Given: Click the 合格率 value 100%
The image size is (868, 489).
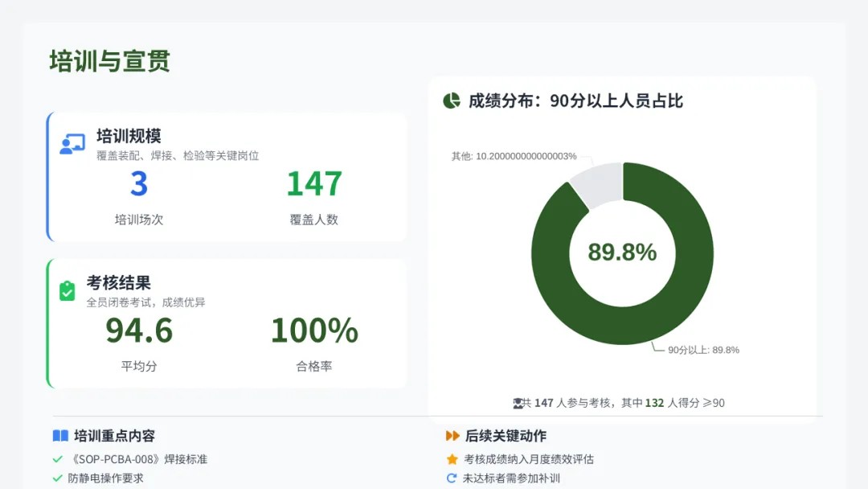Looking at the screenshot, I should coord(314,331).
